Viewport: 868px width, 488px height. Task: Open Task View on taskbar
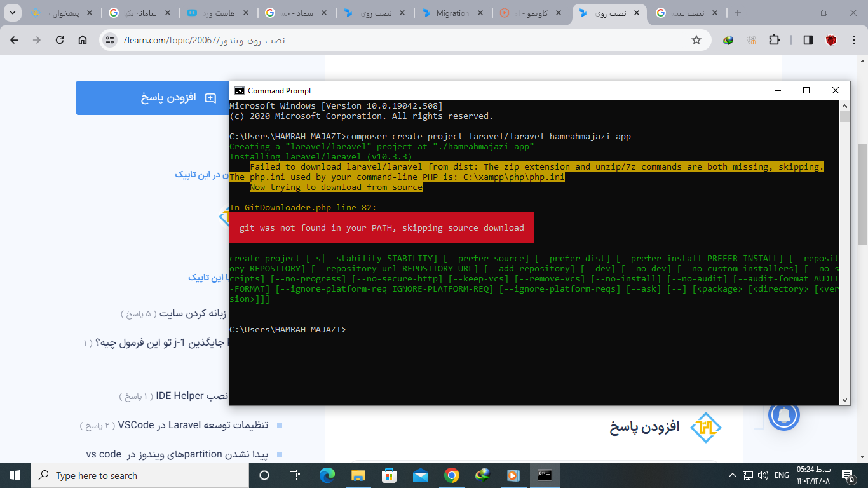point(295,475)
